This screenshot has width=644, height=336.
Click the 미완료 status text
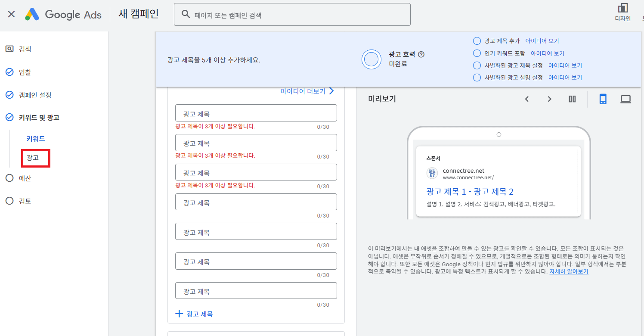pos(398,64)
